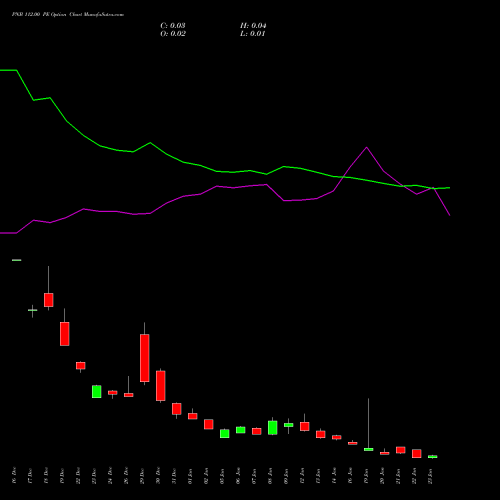
Task: Select the red candle on 30 Dec
Action: [161, 386]
